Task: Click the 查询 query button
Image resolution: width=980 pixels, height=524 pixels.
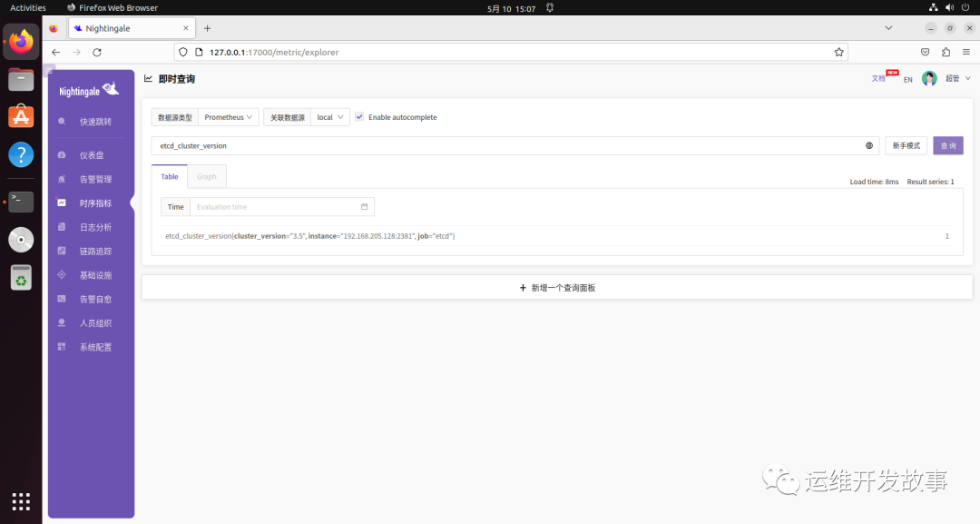Action: (948, 145)
